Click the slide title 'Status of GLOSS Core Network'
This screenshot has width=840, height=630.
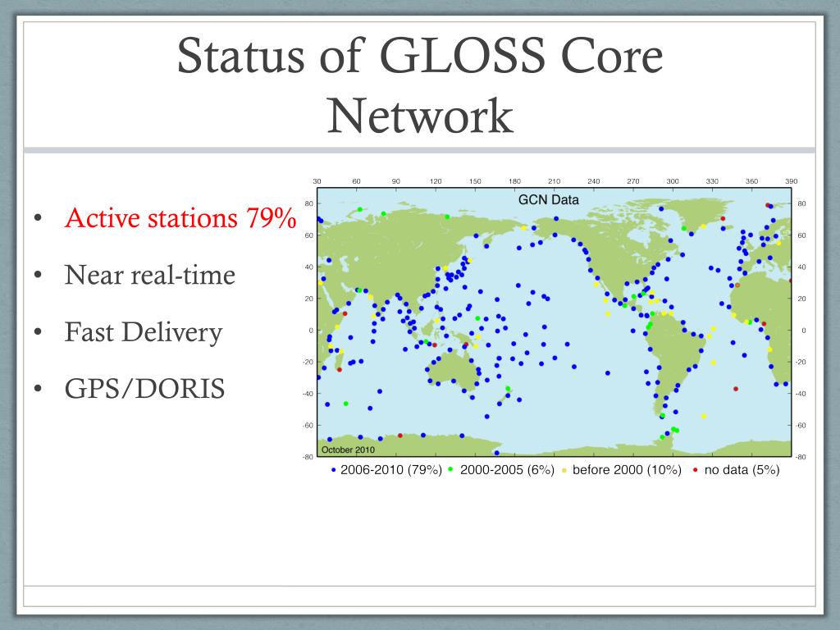[x=420, y=85]
